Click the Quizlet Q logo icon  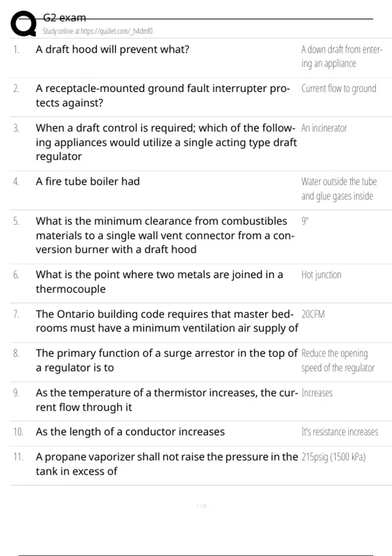24,24
